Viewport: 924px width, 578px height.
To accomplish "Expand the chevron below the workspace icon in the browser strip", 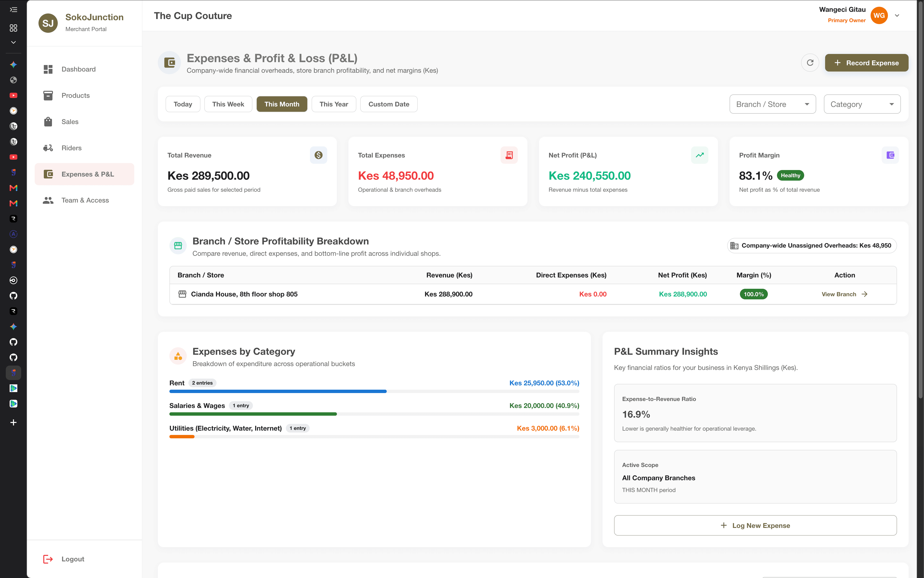I will coord(13,42).
